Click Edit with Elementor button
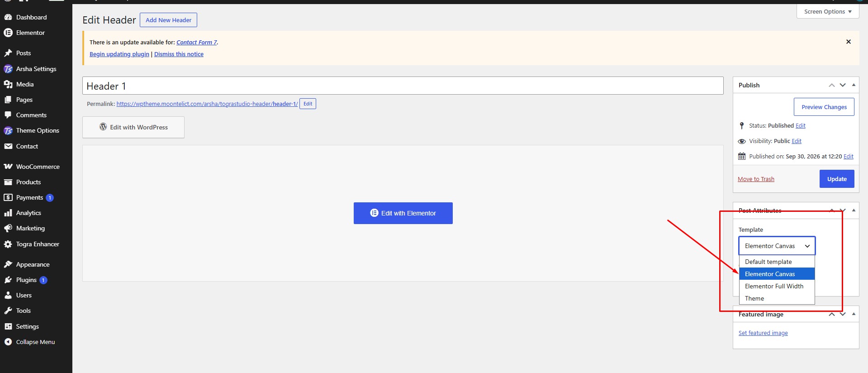The height and width of the screenshot is (373, 868). click(x=403, y=213)
